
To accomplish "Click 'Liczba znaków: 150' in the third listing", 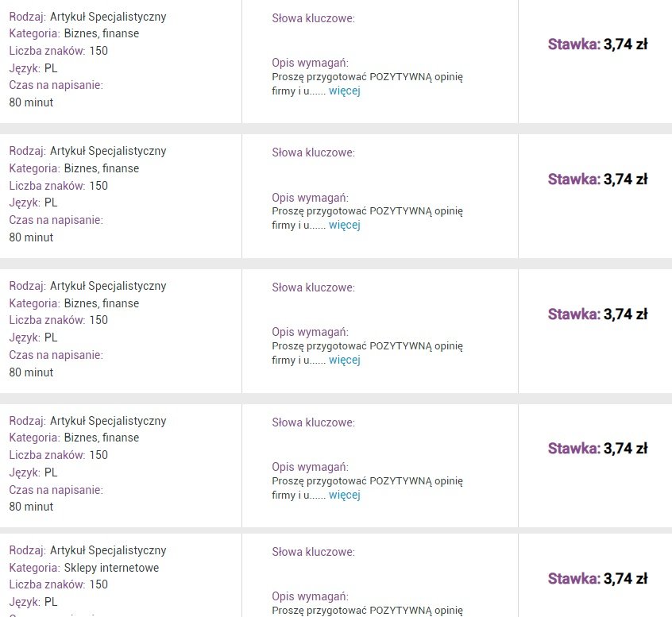I will [x=58, y=320].
